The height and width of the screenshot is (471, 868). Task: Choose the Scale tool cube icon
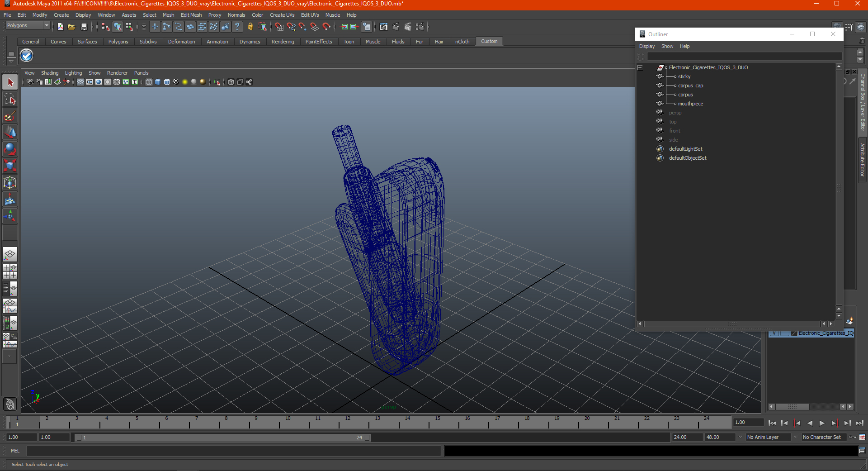click(x=10, y=166)
